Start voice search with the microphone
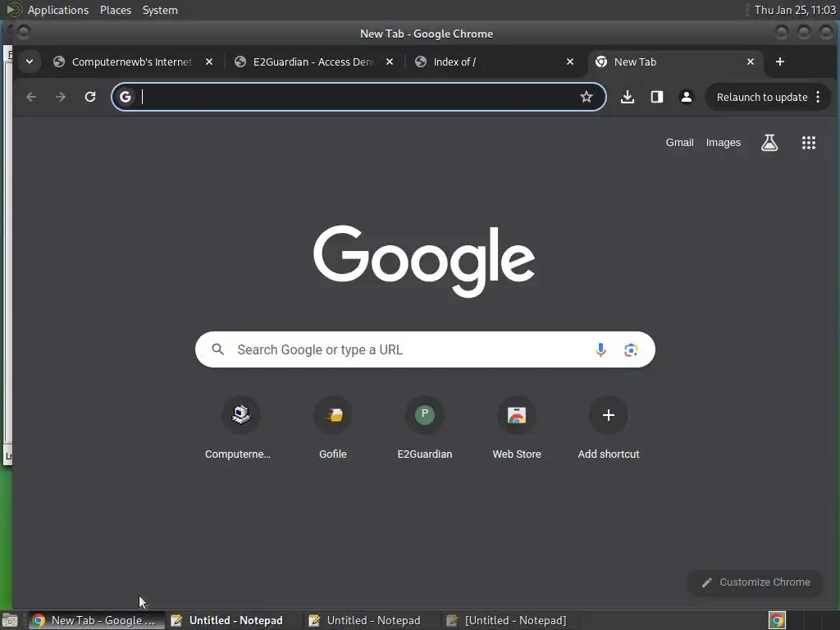 pos(600,349)
